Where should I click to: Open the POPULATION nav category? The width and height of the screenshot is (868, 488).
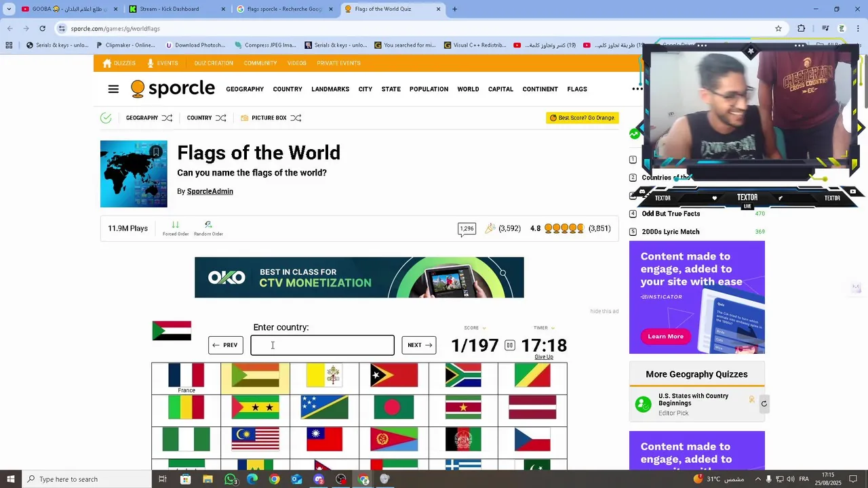(x=429, y=89)
